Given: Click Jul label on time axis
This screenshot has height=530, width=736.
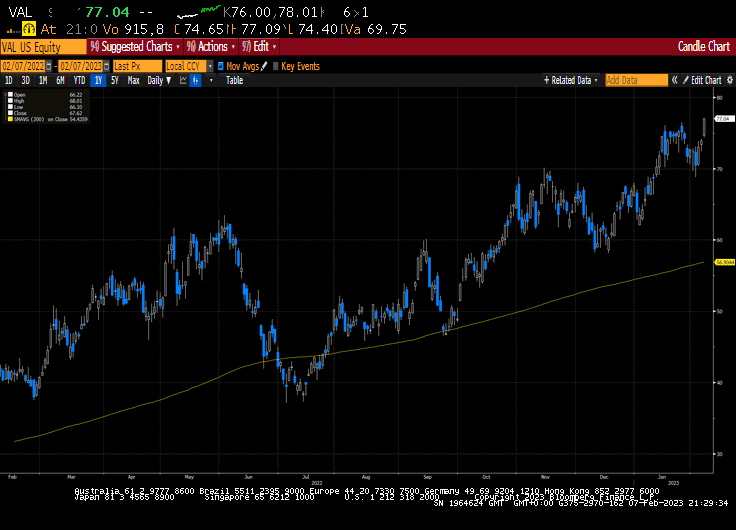Looking at the screenshot, I should point(306,477).
